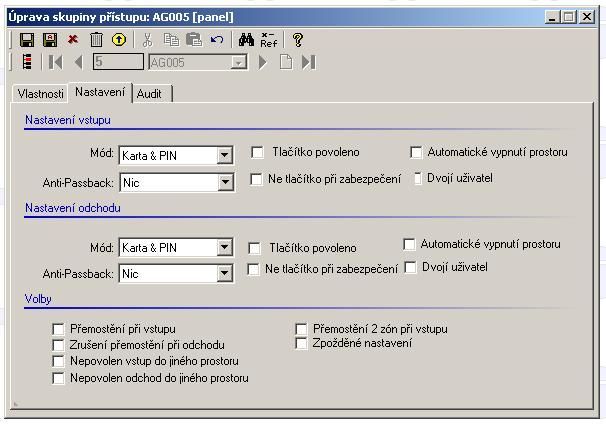The height and width of the screenshot is (432, 606).
Task: Enable Tlačítko povoleno under Nastavení vstupu
Action: point(257,153)
